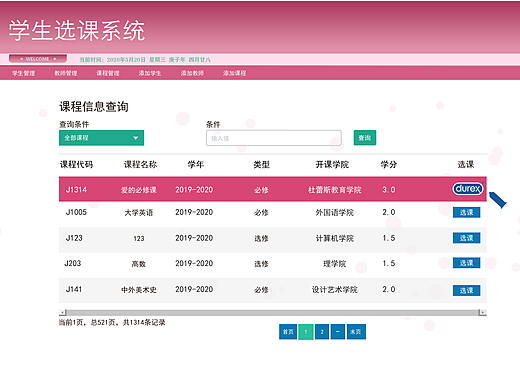Click the J203 course code

[x=73, y=263]
